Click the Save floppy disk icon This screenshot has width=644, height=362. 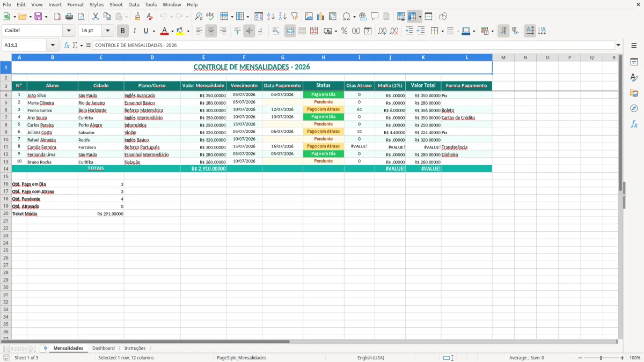[38, 17]
